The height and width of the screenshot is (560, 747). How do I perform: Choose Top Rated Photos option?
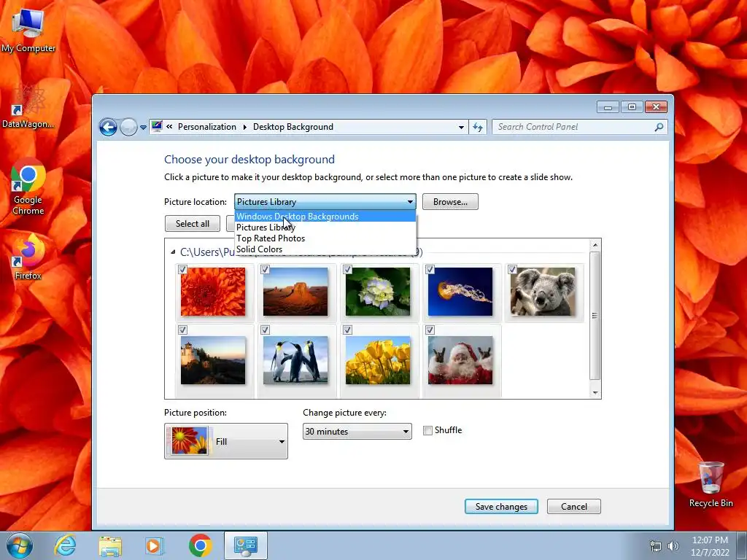pyautogui.click(x=325, y=238)
